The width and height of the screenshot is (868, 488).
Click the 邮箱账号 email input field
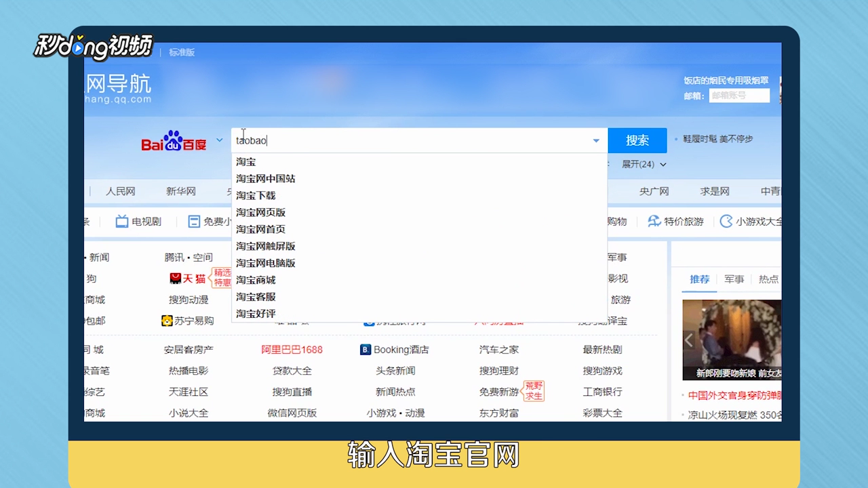click(x=739, y=96)
